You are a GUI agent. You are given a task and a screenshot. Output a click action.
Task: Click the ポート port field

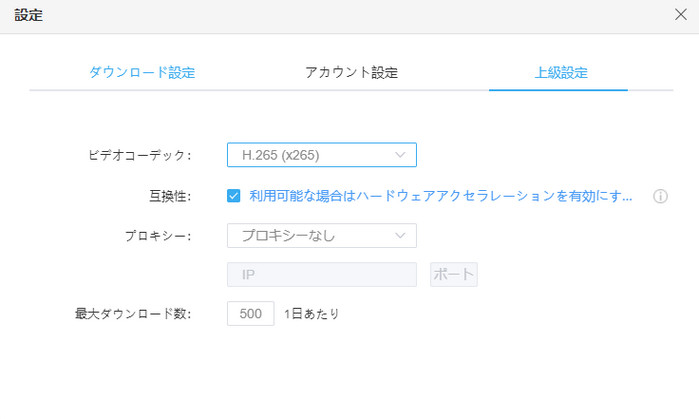(454, 274)
